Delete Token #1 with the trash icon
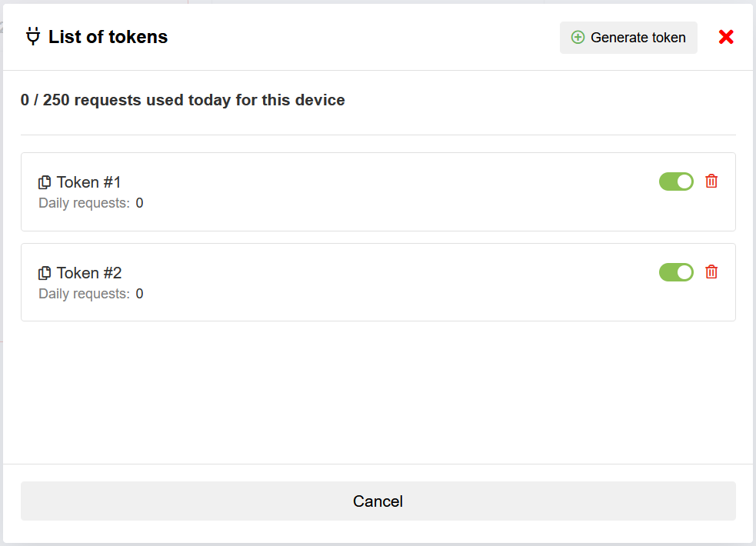 point(711,181)
